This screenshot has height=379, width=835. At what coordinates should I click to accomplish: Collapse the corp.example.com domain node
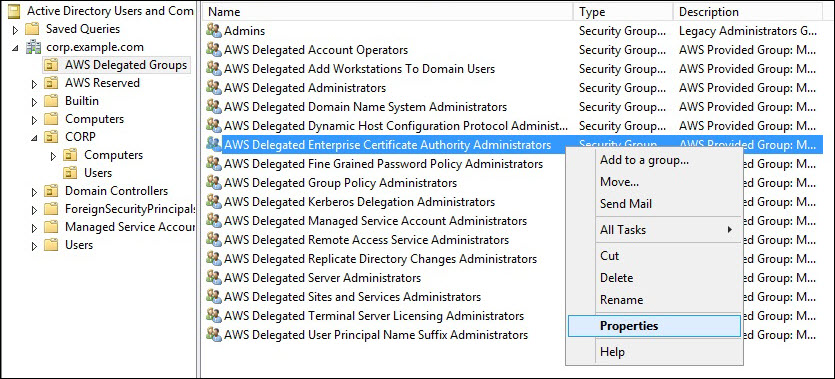coord(15,48)
